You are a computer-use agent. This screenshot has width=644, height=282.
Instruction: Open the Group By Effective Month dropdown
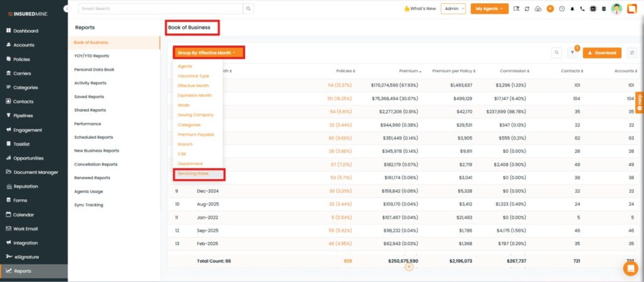coord(209,53)
